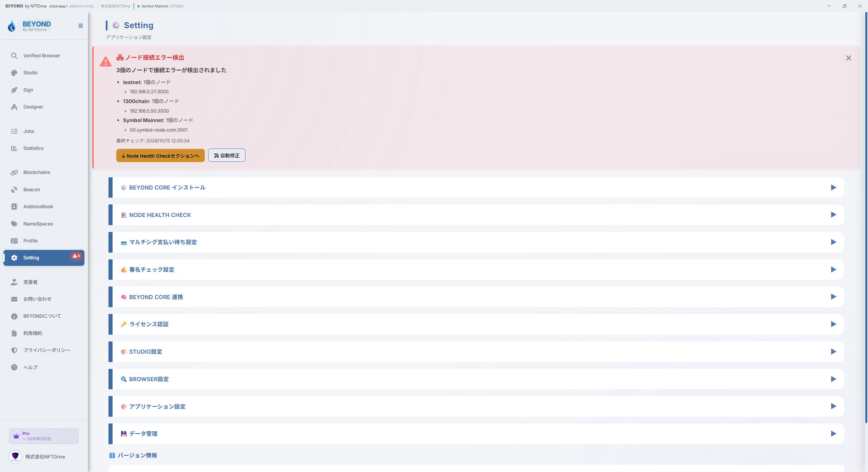This screenshot has width=868, height=472.
Task: Click the Studio palette icon
Action: click(14, 73)
